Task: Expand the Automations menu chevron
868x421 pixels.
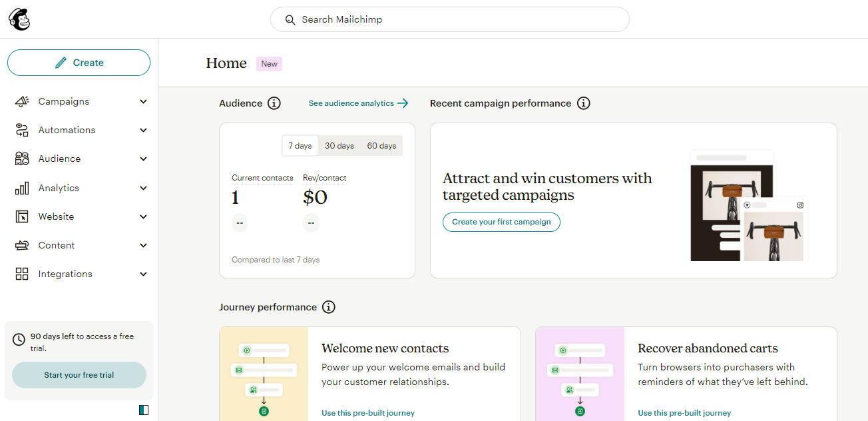Action: point(143,130)
